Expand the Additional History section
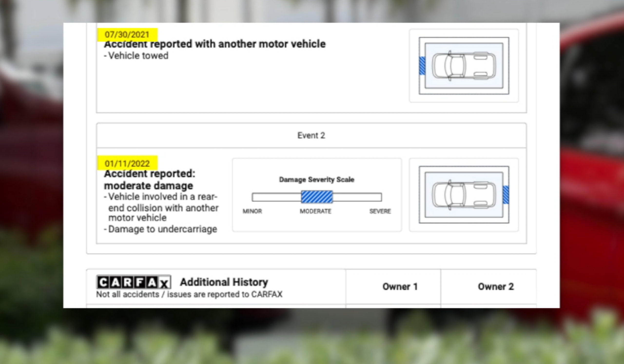This screenshot has height=364, width=624. [x=224, y=282]
